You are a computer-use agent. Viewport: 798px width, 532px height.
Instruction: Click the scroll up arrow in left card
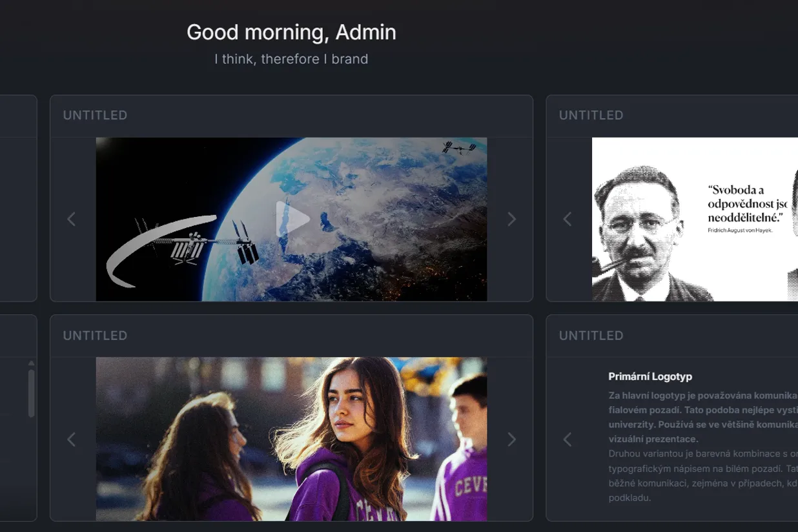pyautogui.click(x=31, y=363)
